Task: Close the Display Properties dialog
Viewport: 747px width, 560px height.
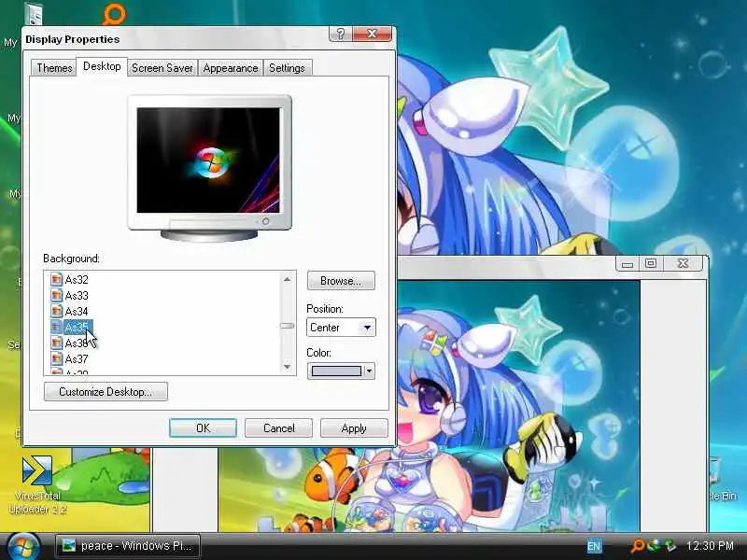Action: point(373,34)
